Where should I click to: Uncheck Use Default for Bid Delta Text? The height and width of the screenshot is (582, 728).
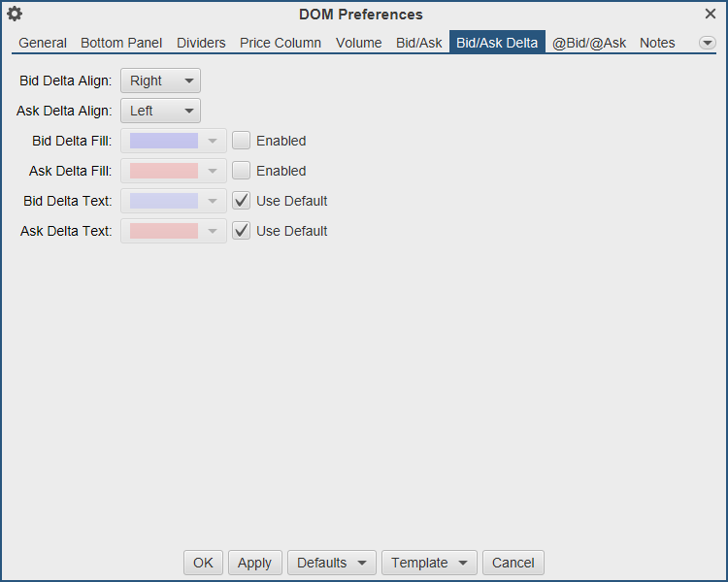coord(242,201)
